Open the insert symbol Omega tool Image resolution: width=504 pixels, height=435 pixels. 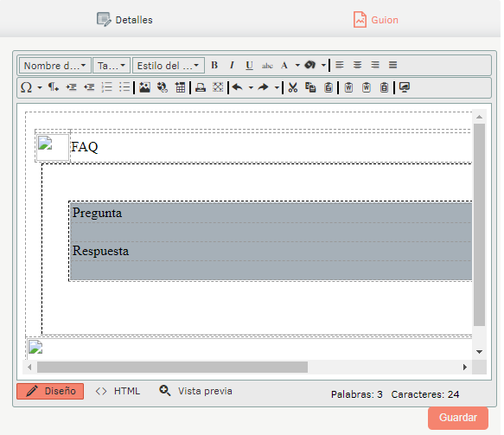26,87
